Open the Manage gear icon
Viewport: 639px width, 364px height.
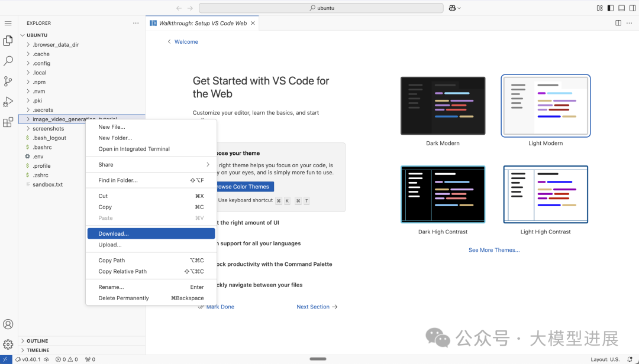click(8, 344)
